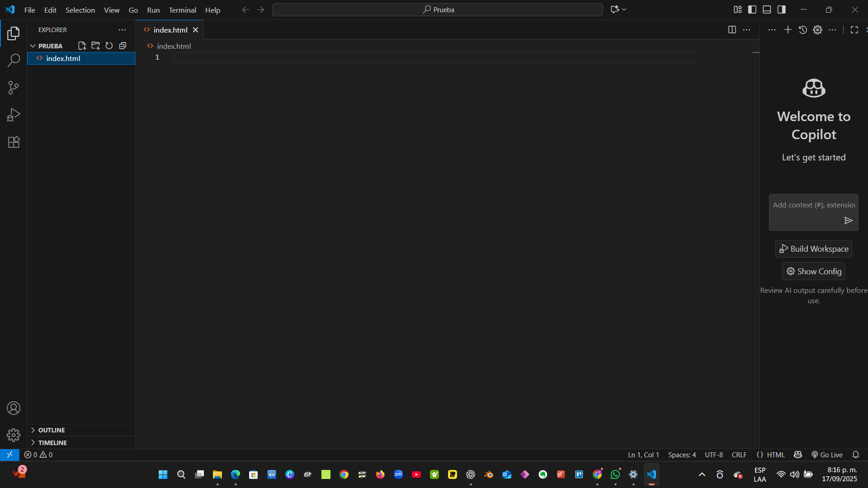
Task: Collapse all folders in Explorer
Action: pos(123,46)
